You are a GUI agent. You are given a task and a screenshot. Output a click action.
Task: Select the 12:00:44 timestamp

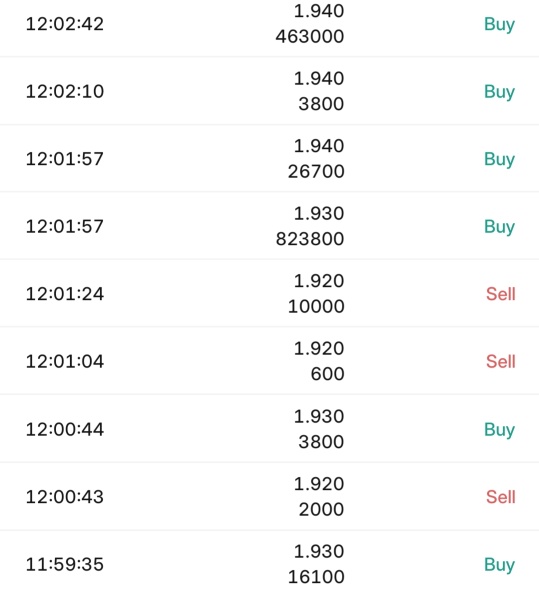pyautogui.click(x=65, y=429)
